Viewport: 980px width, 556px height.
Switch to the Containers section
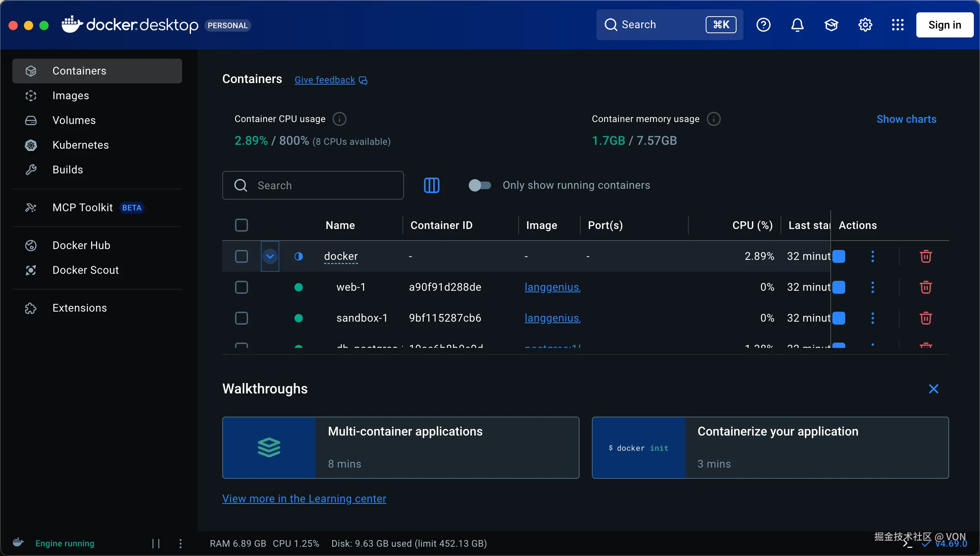[x=79, y=71]
